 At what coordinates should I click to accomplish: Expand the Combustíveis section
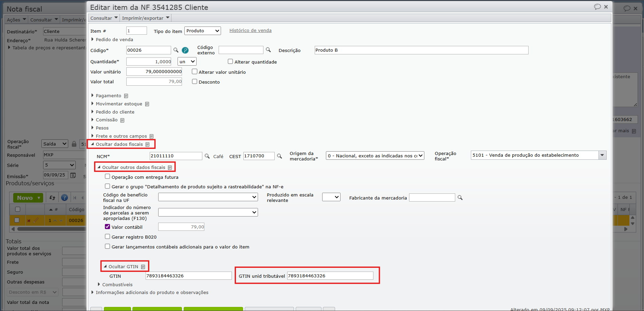[x=115, y=285]
